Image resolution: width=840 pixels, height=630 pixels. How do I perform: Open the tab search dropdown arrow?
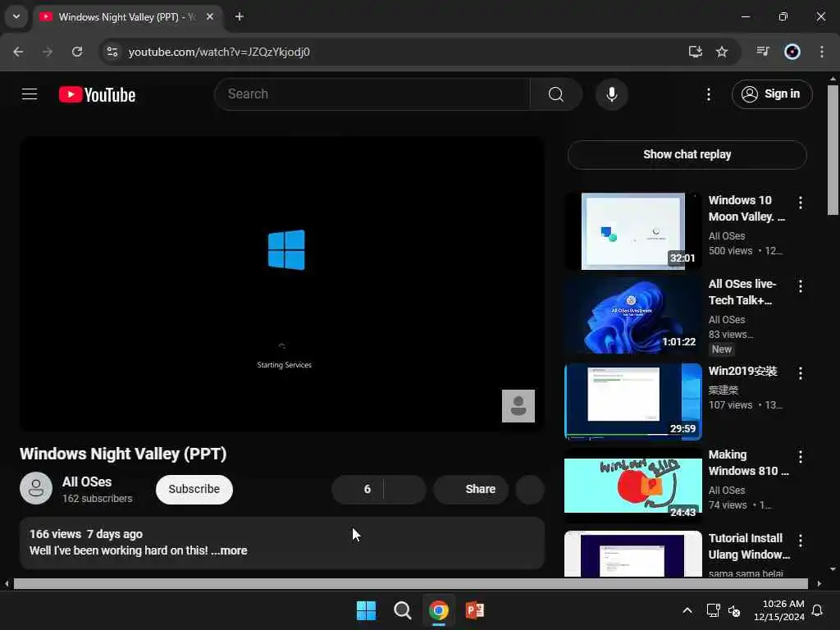pos(16,16)
